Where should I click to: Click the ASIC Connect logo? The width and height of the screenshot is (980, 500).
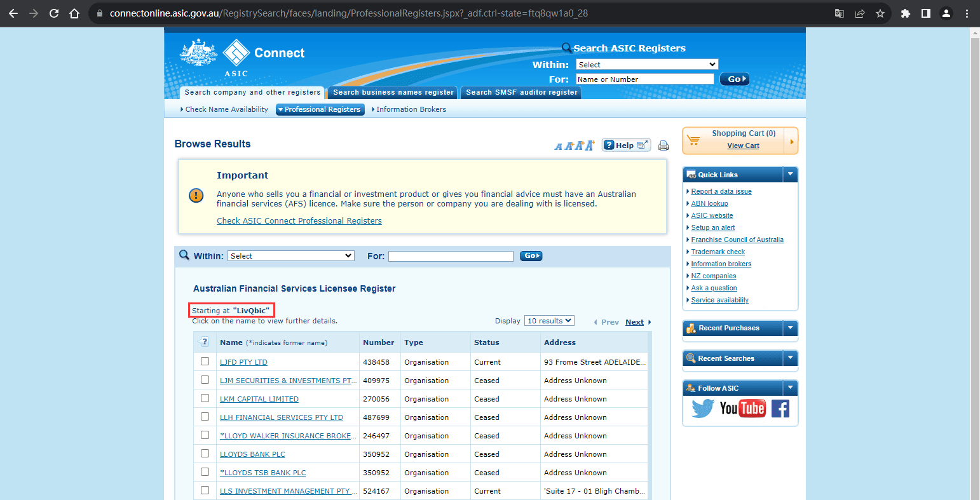click(242, 58)
